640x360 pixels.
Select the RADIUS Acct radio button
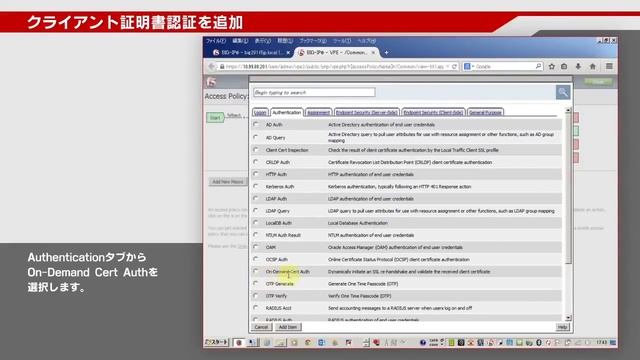pyautogui.click(x=256, y=307)
